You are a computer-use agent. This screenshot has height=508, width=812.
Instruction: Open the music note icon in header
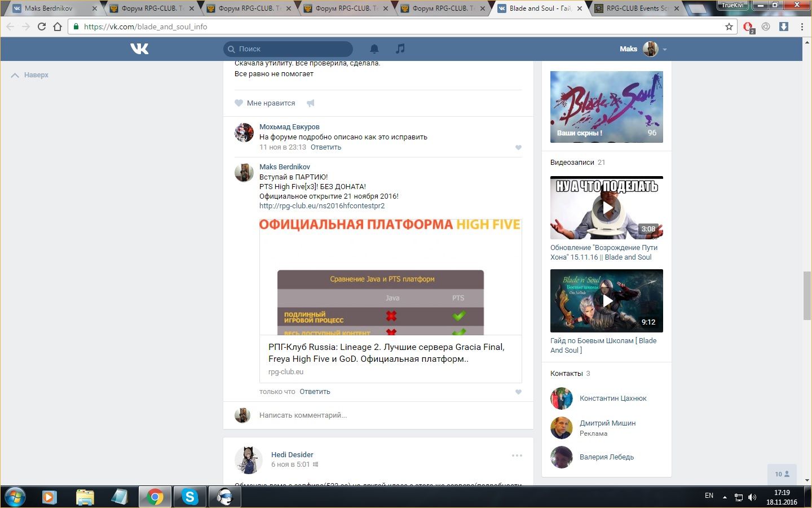tap(400, 49)
